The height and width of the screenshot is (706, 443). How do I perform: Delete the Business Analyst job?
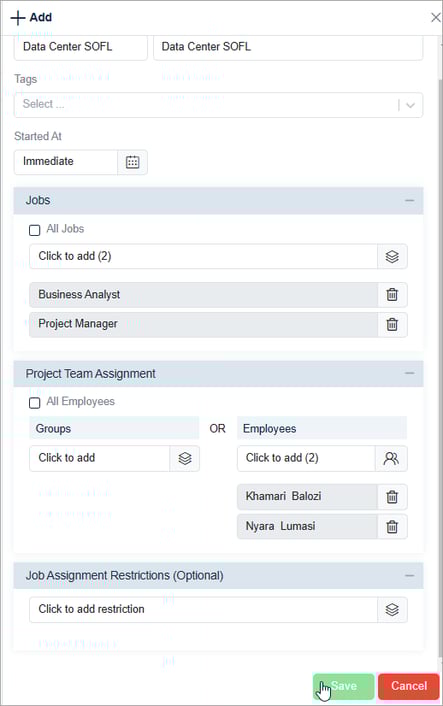[x=392, y=295]
